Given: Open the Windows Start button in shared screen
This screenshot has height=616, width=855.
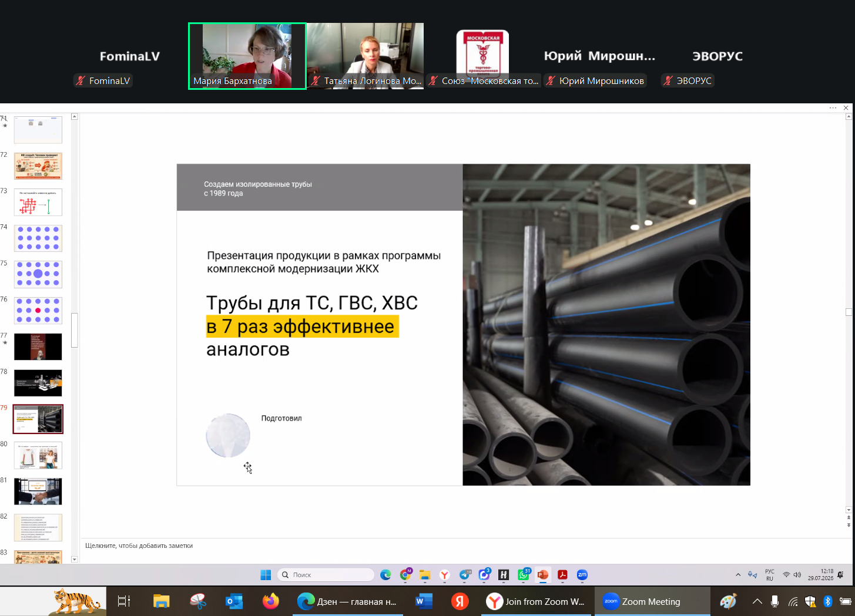Looking at the screenshot, I should [x=266, y=575].
